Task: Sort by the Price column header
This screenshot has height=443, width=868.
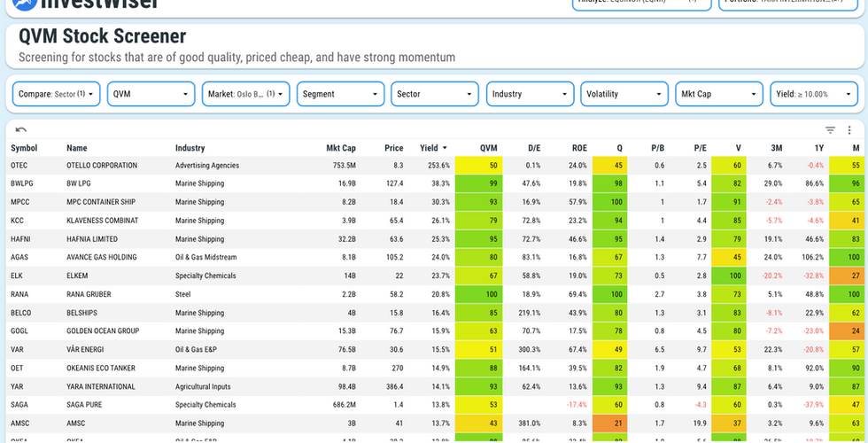Action: [393, 148]
